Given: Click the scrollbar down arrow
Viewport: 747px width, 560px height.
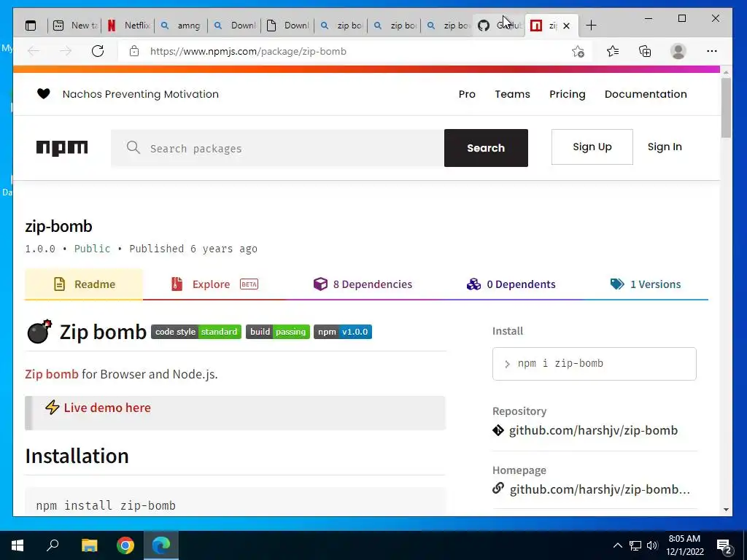Looking at the screenshot, I should tap(726, 510).
